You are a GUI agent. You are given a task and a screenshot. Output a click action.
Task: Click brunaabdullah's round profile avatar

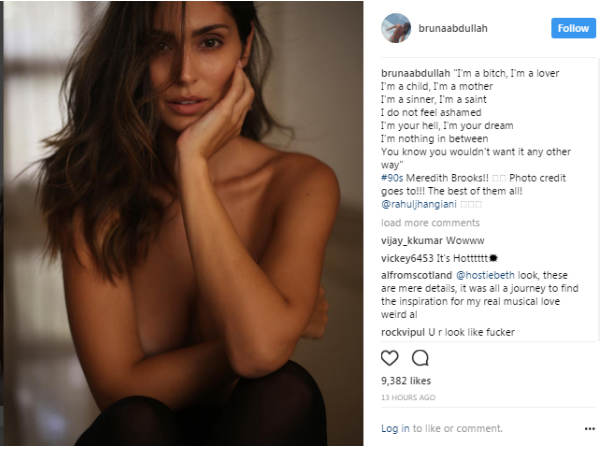click(396, 28)
